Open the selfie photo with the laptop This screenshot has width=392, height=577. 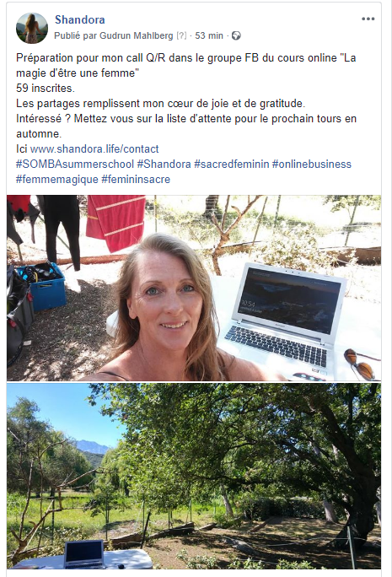(x=194, y=288)
